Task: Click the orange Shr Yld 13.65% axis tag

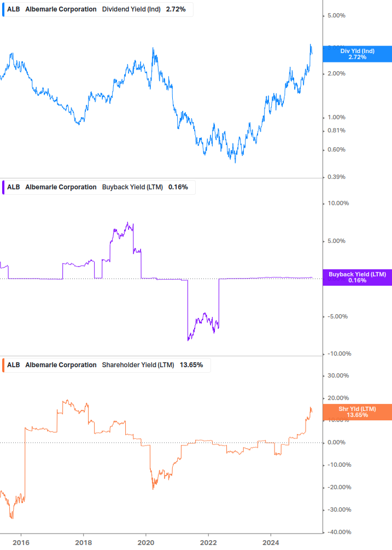Action: tap(358, 412)
